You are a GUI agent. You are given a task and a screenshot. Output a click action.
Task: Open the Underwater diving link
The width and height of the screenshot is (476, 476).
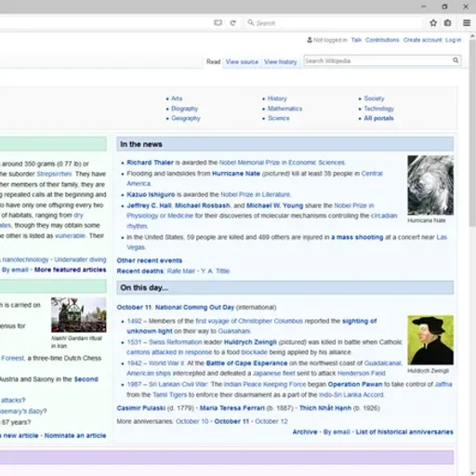[x=80, y=259]
